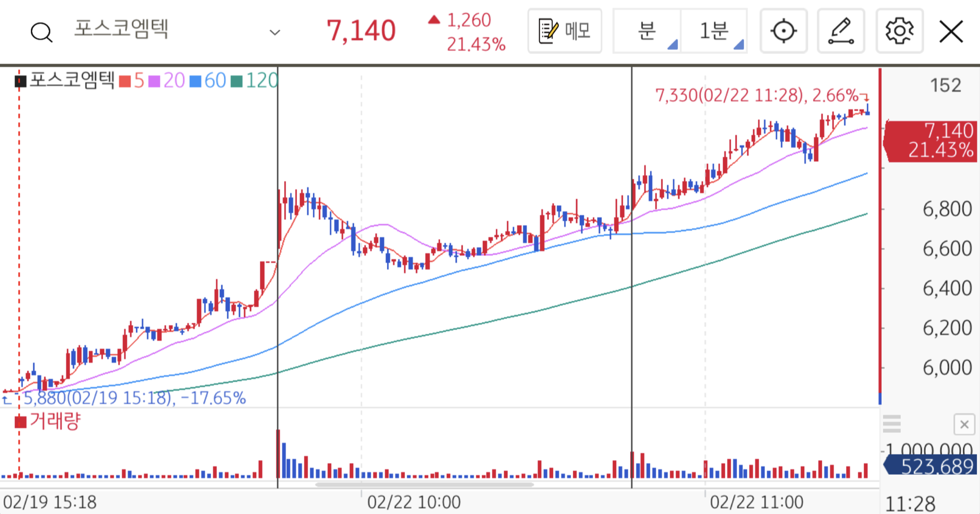Open the 메모 memo button
The width and height of the screenshot is (980, 514).
point(564,31)
